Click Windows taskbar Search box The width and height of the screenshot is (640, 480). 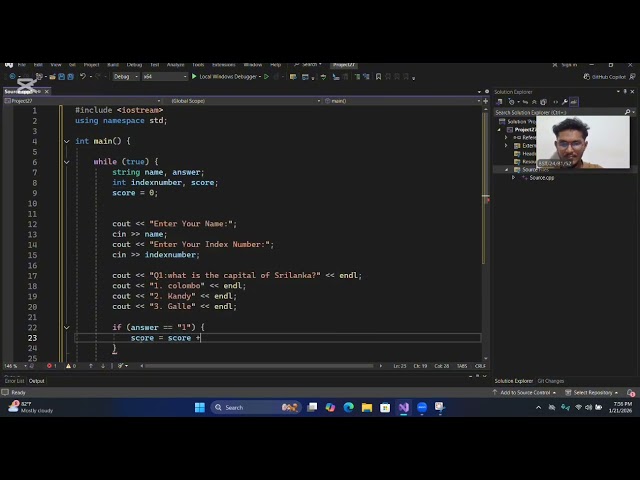click(x=256, y=407)
